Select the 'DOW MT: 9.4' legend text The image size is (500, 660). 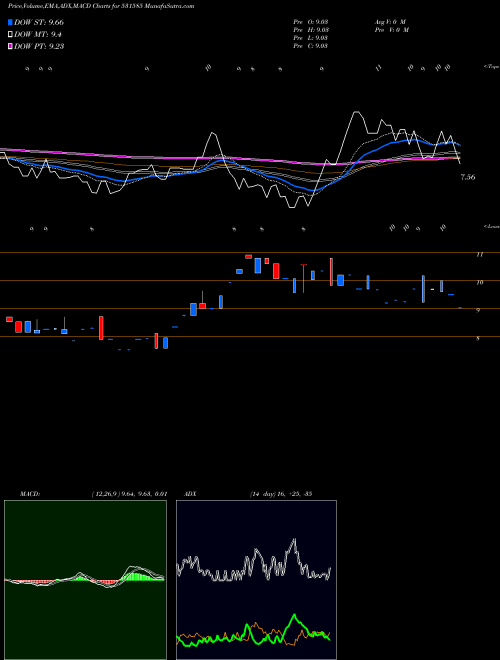click(x=38, y=35)
